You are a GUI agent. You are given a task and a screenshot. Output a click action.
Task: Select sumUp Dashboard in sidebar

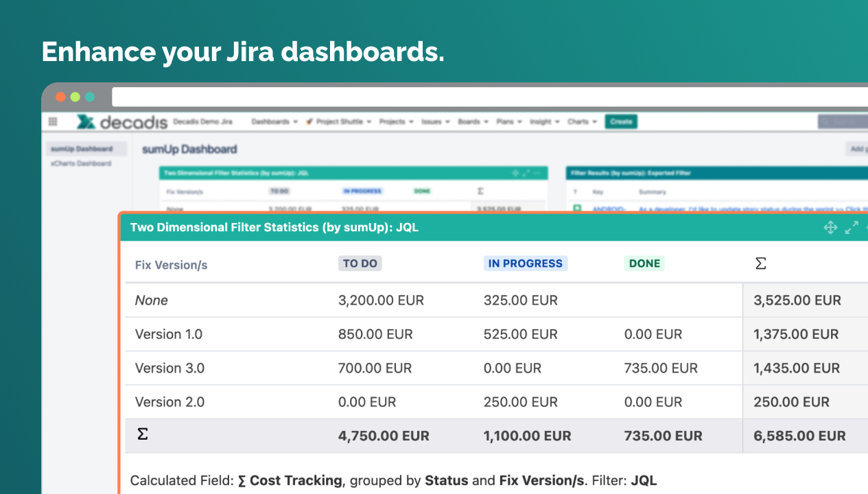pos(86,149)
